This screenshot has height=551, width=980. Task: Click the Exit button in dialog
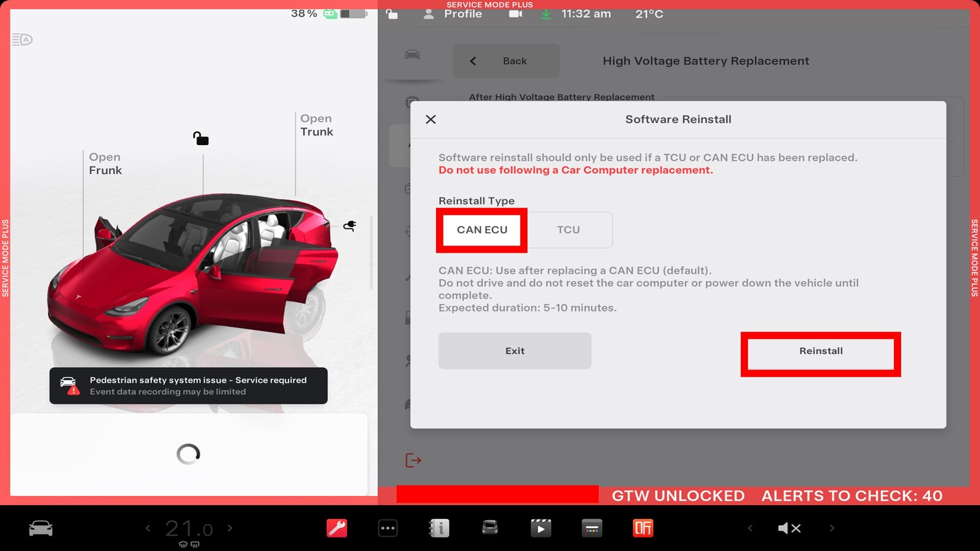point(514,351)
